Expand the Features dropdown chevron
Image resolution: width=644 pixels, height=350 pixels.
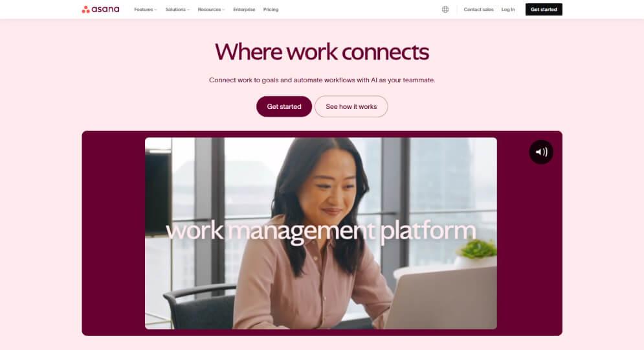[x=156, y=10]
